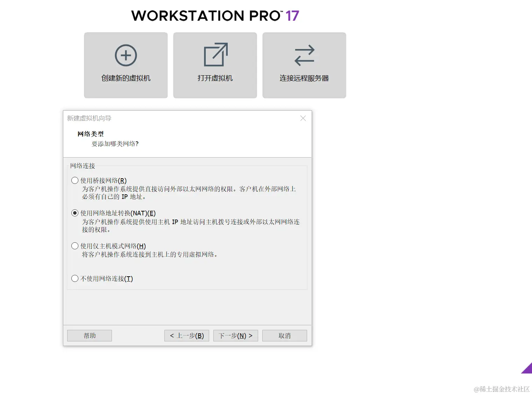The image size is (532, 395).
Task: Open the 连接远程服务器 tile label
Action: (304, 78)
